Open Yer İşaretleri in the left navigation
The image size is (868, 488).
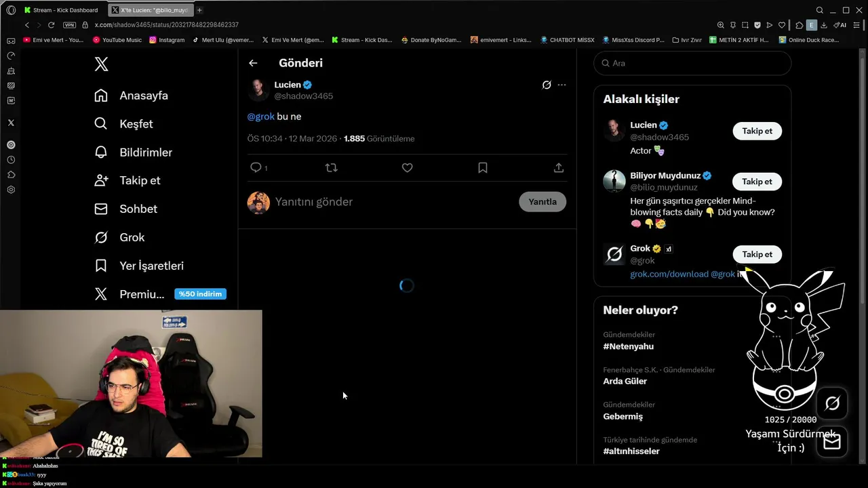pos(139,266)
